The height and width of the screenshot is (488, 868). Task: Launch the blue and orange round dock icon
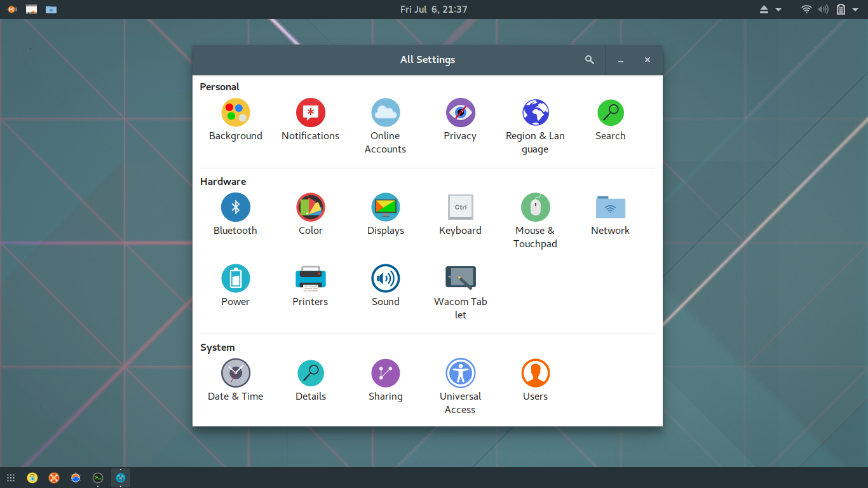tap(76, 478)
